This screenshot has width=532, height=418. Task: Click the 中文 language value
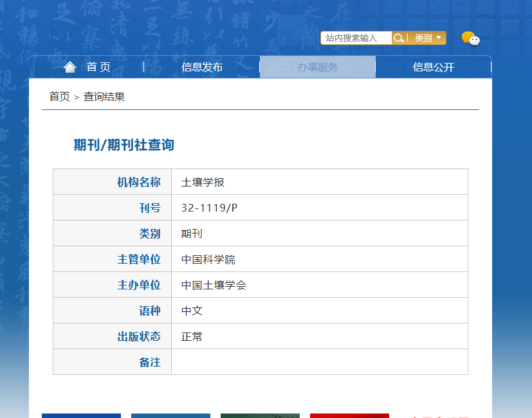[192, 311]
